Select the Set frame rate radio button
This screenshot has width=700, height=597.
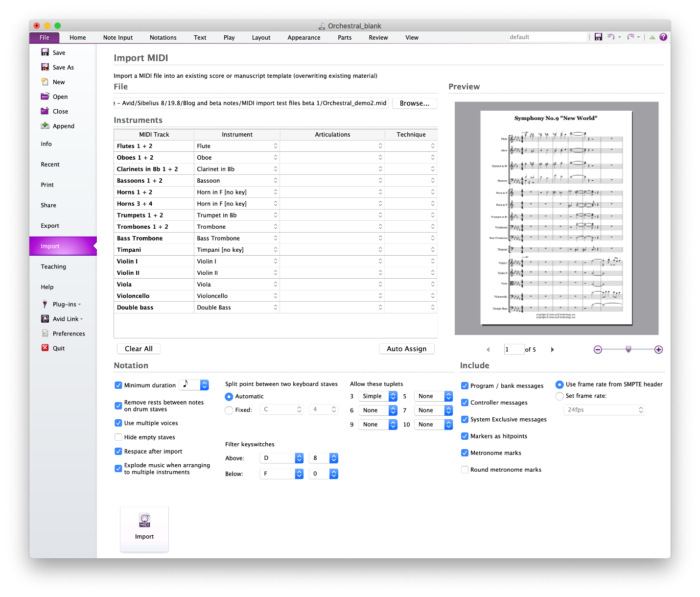560,396
